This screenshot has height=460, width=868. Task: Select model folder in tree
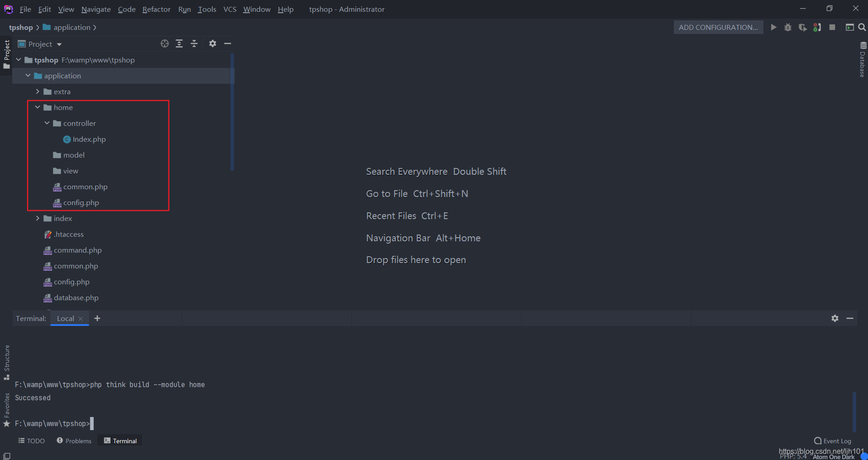pos(69,155)
